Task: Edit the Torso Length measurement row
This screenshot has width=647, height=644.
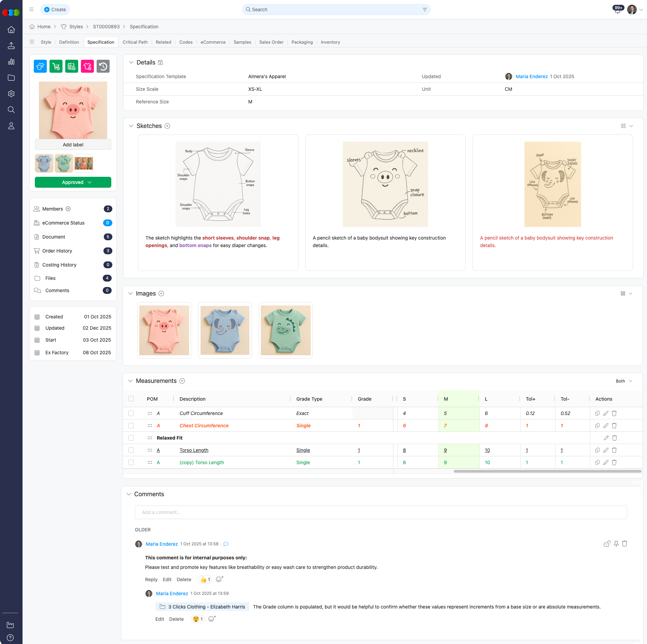Action: point(606,450)
